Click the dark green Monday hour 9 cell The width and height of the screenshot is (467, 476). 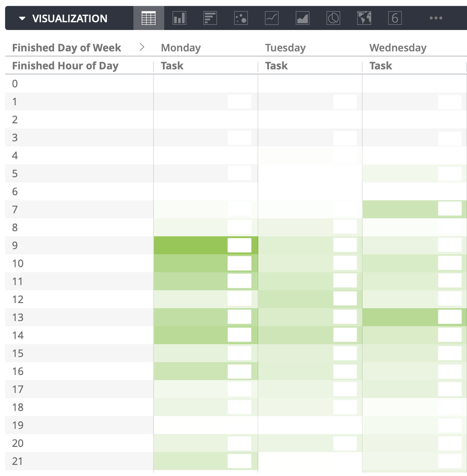[x=190, y=245]
